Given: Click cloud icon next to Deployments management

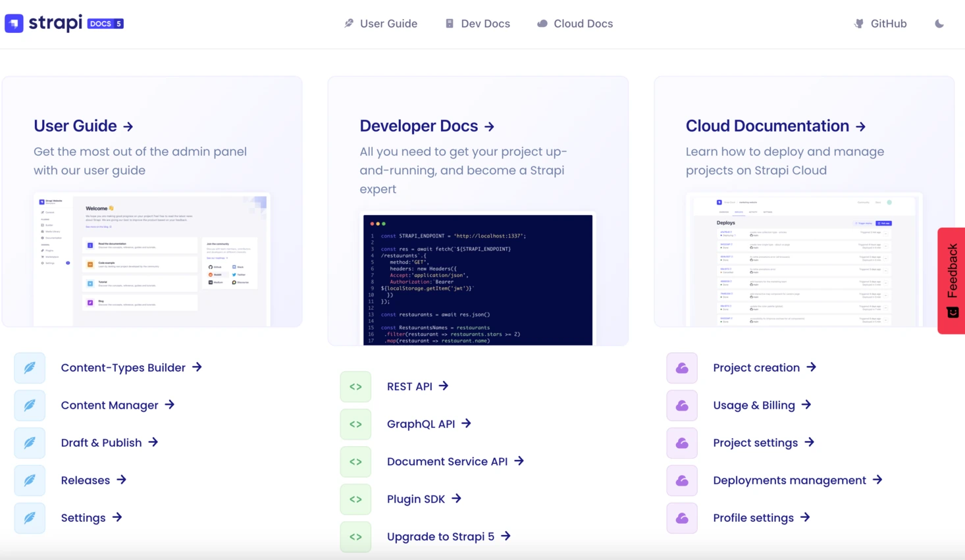Looking at the screenshot, I should (x=682, y=480).
